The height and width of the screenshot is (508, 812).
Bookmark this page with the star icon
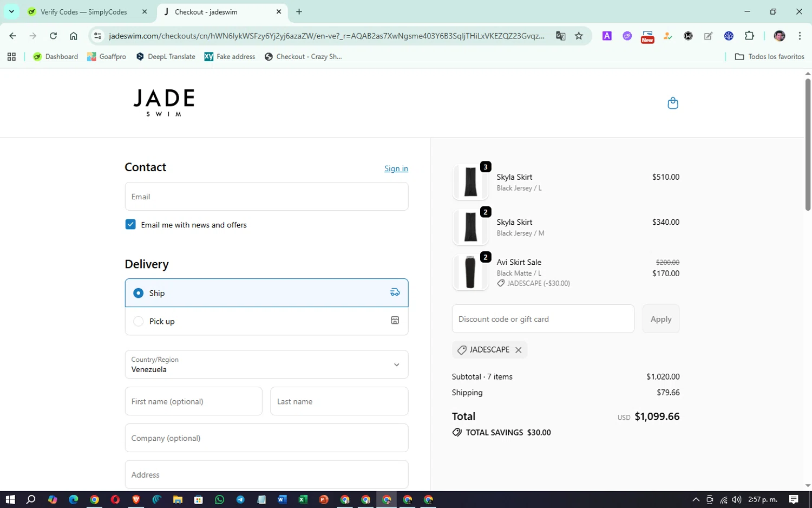[x=579, y=36]
